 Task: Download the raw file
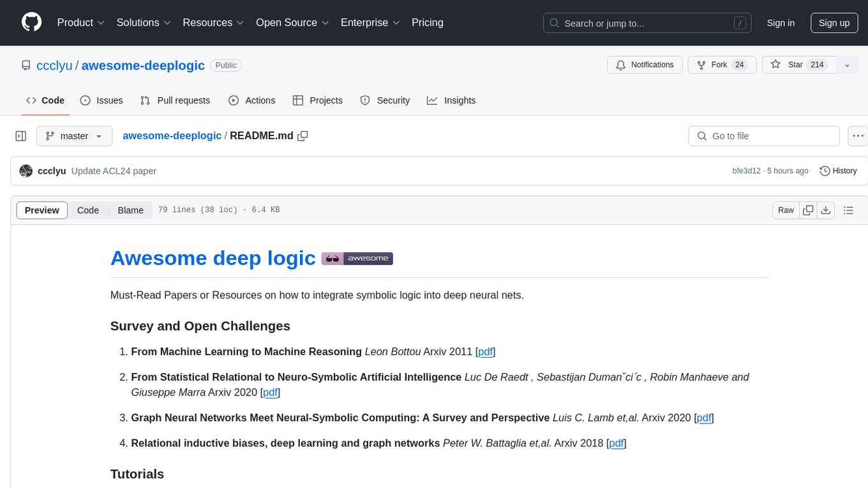click(826, 210)
